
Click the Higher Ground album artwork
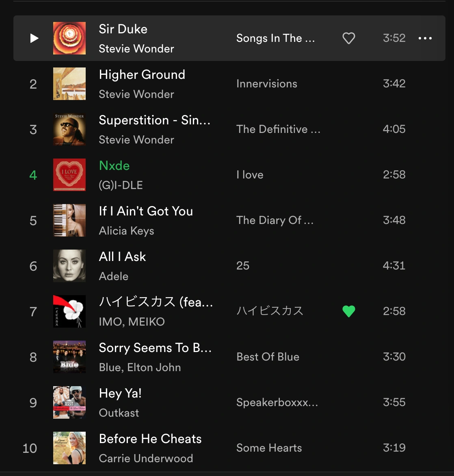[69, 84]
